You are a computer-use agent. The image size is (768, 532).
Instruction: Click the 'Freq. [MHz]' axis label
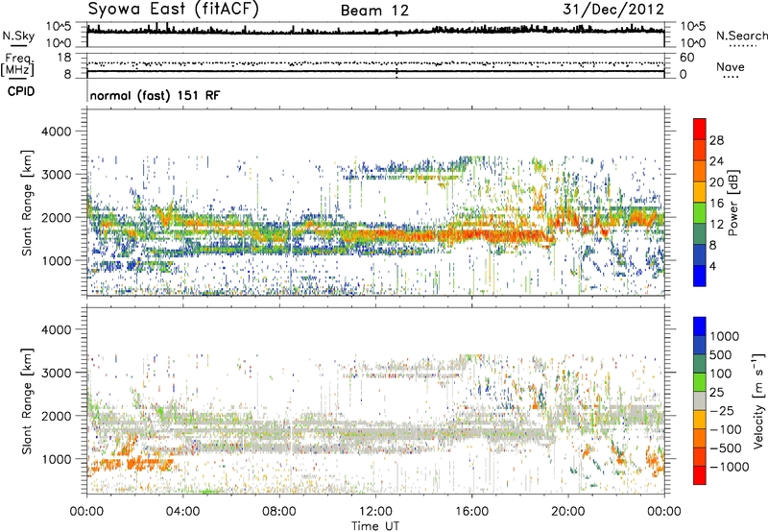point(17,64)
